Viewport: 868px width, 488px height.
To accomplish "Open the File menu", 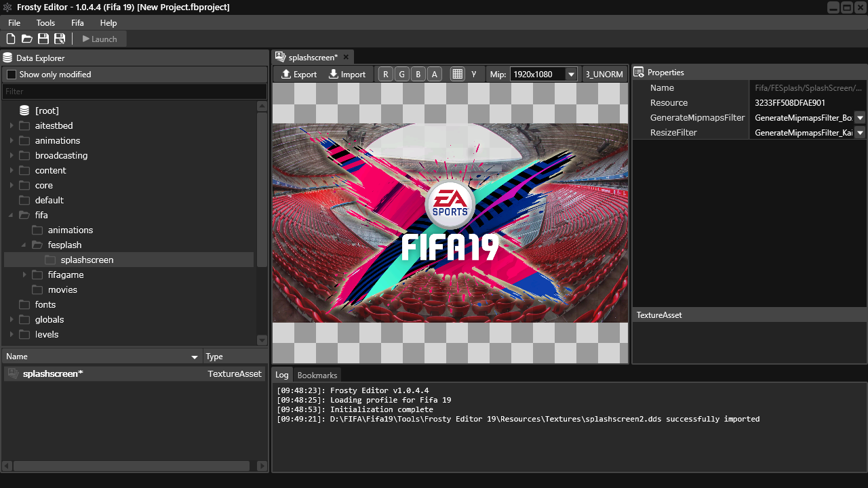I will coord(14,22).
